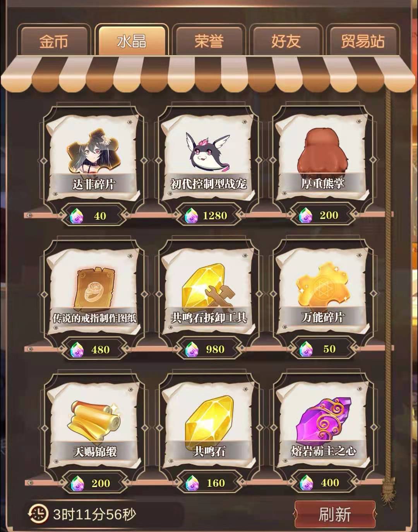This screenshot has width=418, height=532.
Task: Tap the 40 crystal price for 达菲碎片
Action: coord(94,216)
